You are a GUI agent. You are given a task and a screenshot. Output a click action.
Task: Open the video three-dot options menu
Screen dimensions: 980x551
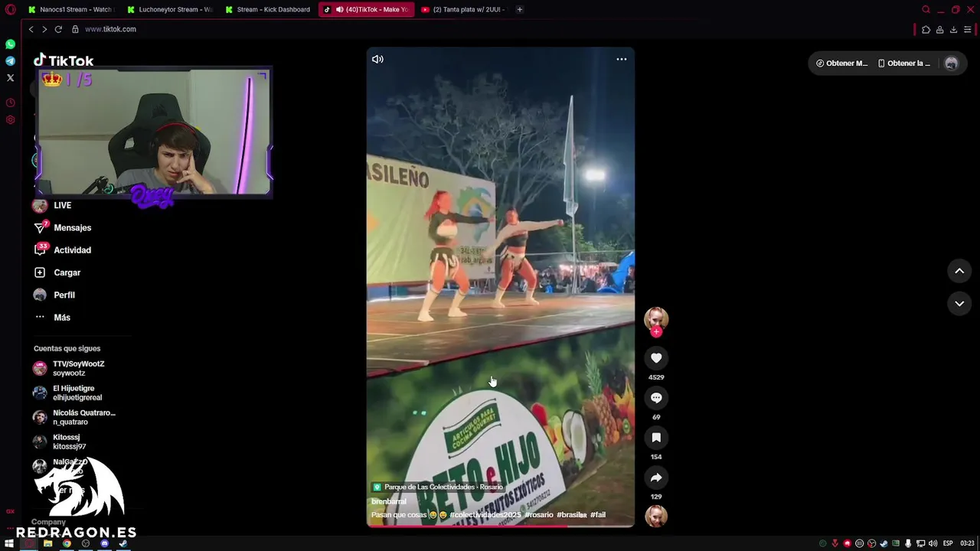pos(622,59)
